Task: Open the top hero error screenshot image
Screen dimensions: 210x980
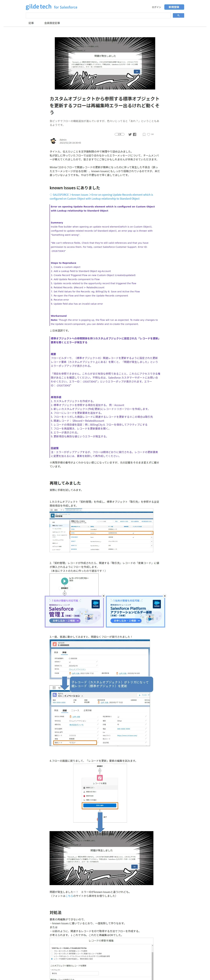Action: pyautogui.click(x=105, y=63)
